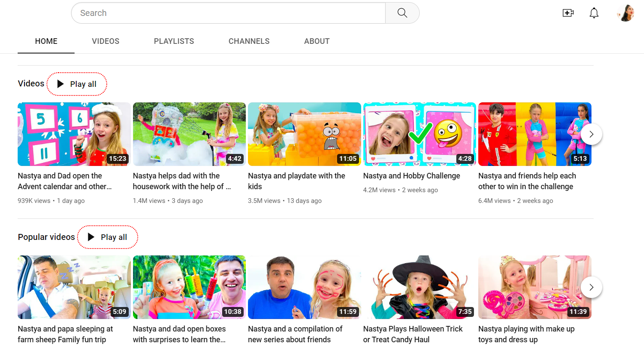Click the 11:05 duration badge on playdate video
The image size is (644, 350).
(348, 159)
